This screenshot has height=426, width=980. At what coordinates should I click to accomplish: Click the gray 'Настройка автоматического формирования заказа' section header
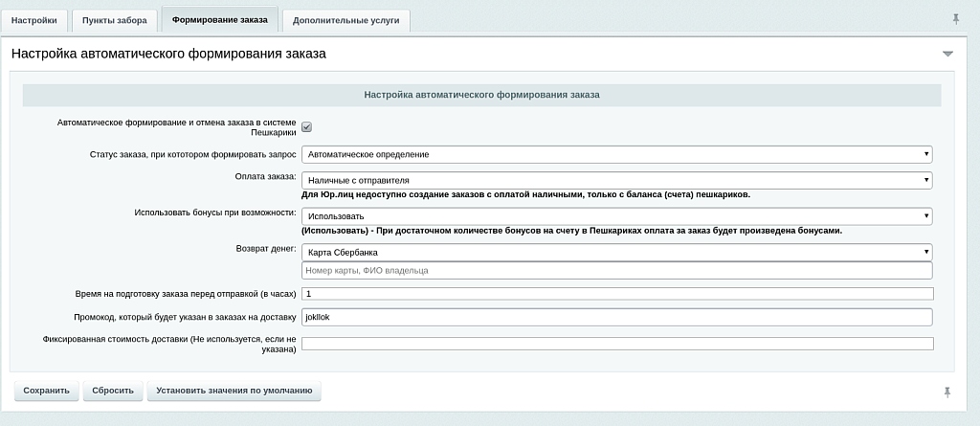(481, 95)
